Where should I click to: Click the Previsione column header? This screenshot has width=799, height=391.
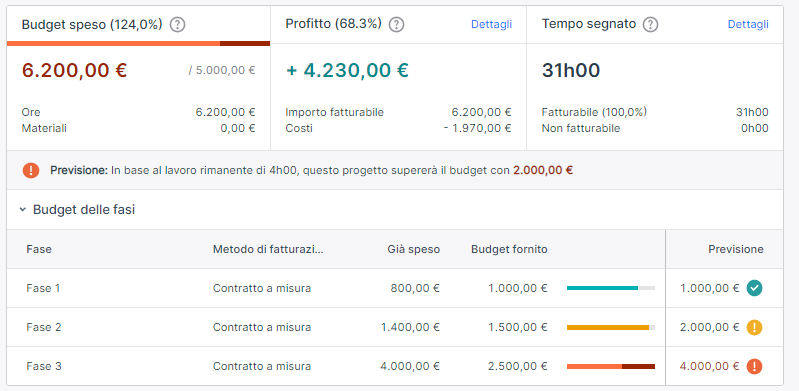tap(736, 249)
